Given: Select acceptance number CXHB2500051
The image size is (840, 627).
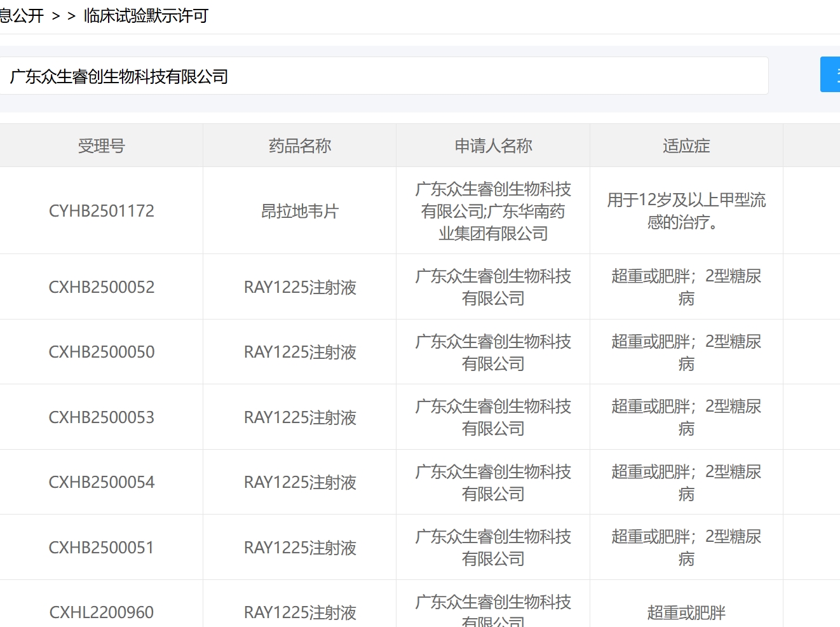Looking at the screenshot, I should pos(102,548).
